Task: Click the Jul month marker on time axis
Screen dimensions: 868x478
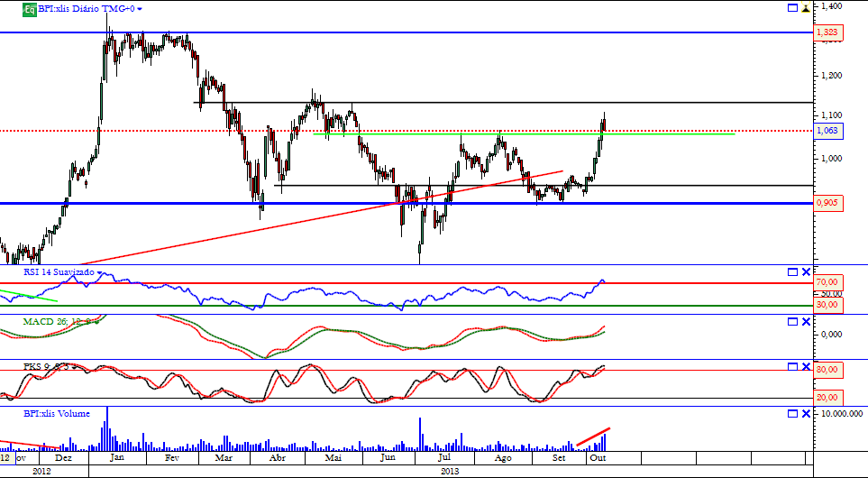Action: click(443, 458)
